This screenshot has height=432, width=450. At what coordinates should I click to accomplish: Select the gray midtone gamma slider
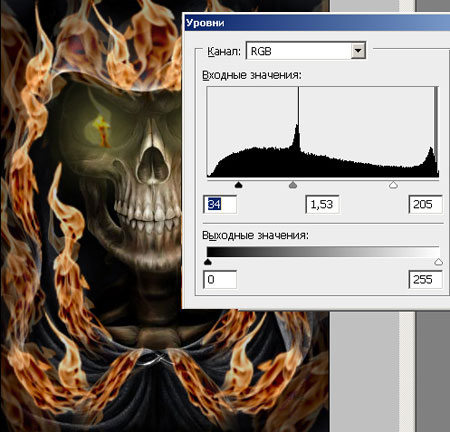pos(293,185)
